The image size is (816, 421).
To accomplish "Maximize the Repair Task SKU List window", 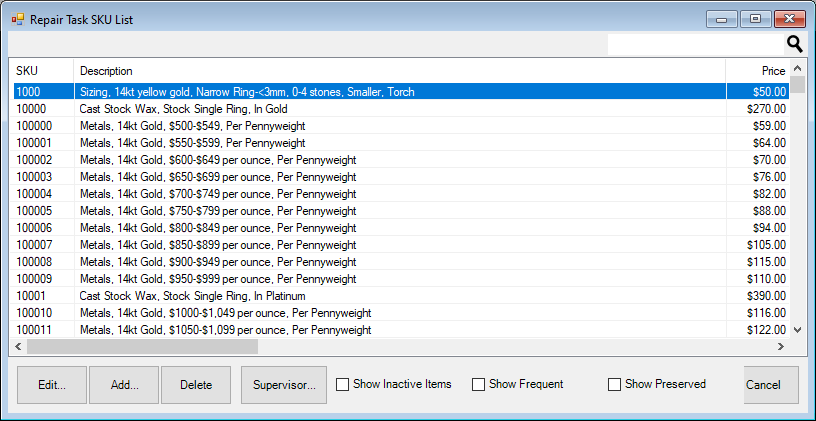I will coord(755,19).
